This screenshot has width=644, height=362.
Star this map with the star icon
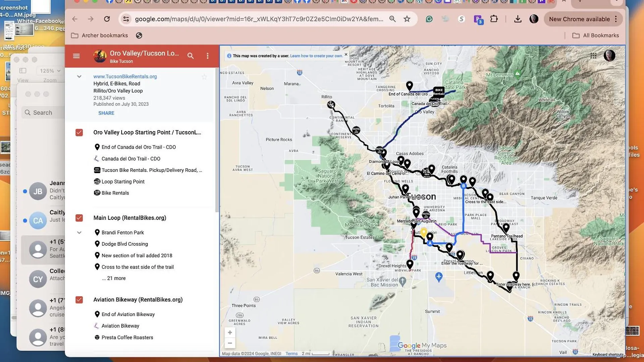pos(204,77)
